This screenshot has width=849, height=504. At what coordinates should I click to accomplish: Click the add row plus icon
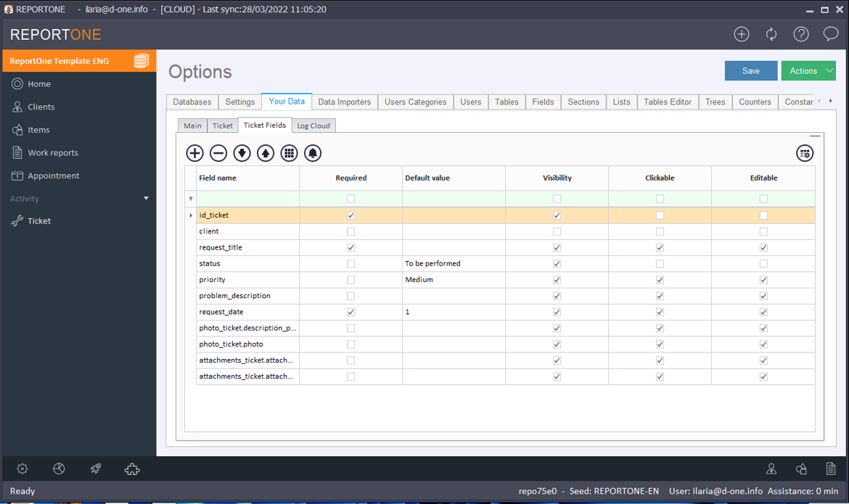point(194,153)
